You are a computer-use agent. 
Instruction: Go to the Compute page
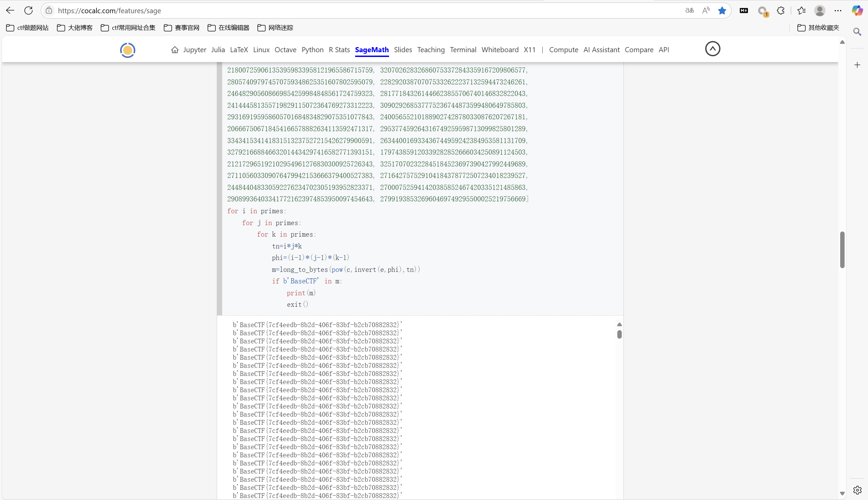(x=563, y=50)
